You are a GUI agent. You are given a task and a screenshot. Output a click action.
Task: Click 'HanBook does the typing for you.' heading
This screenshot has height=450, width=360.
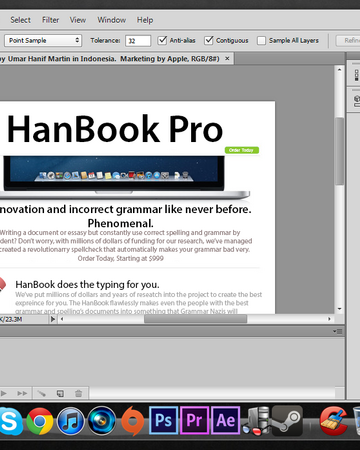[x=87, y=284]
